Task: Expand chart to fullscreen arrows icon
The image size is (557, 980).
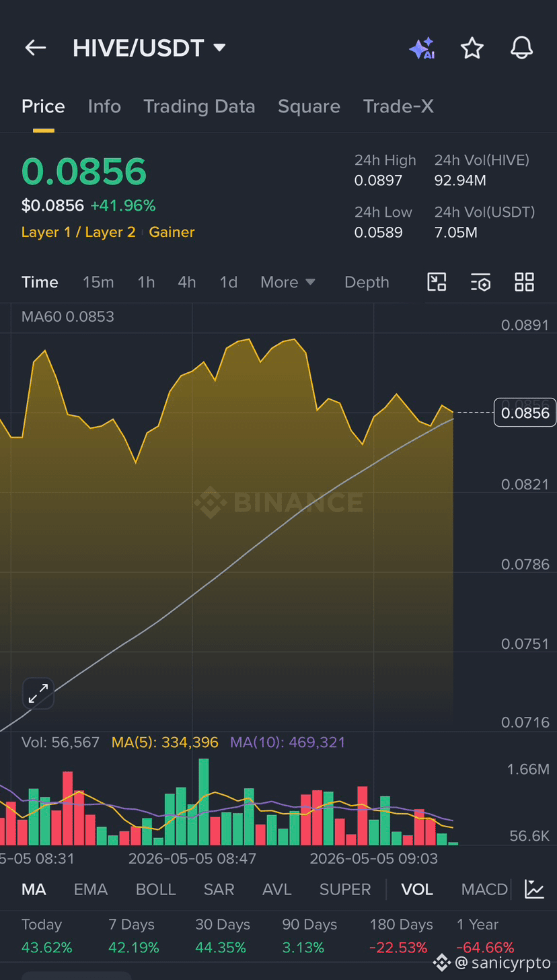Action: (38, 693)
